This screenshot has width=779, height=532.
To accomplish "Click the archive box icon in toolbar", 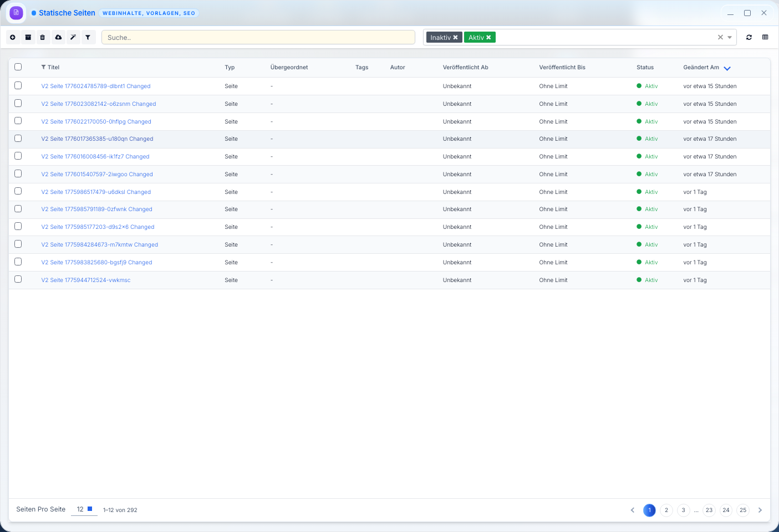I will [28, 37].
